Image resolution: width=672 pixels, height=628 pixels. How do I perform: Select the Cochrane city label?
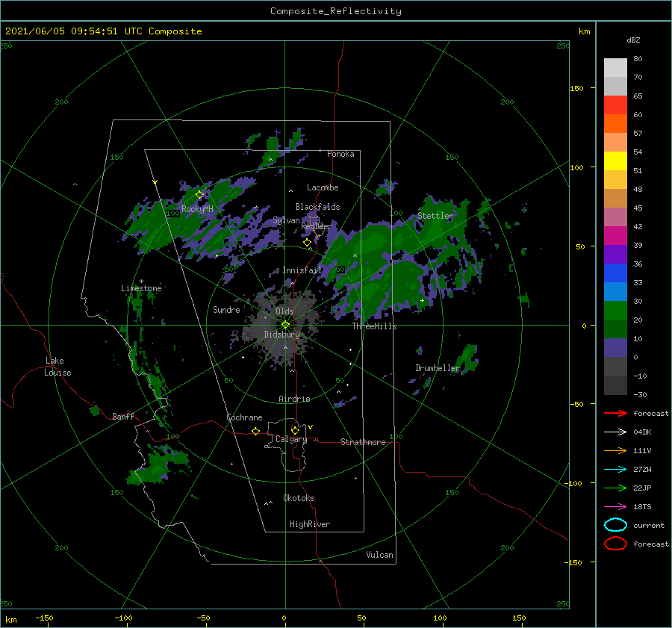pyautogui.click(x=244, y=417)
